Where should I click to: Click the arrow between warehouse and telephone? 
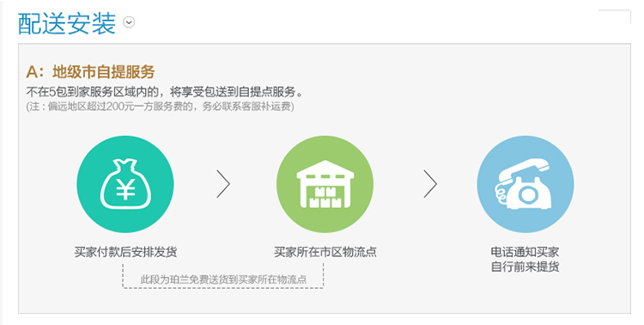click(430, 184)
